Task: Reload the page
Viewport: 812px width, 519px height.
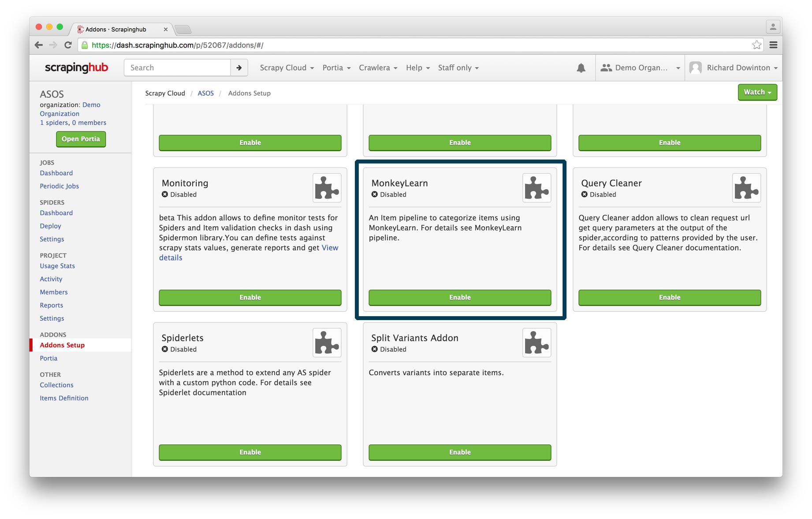Action: (68, 45)
